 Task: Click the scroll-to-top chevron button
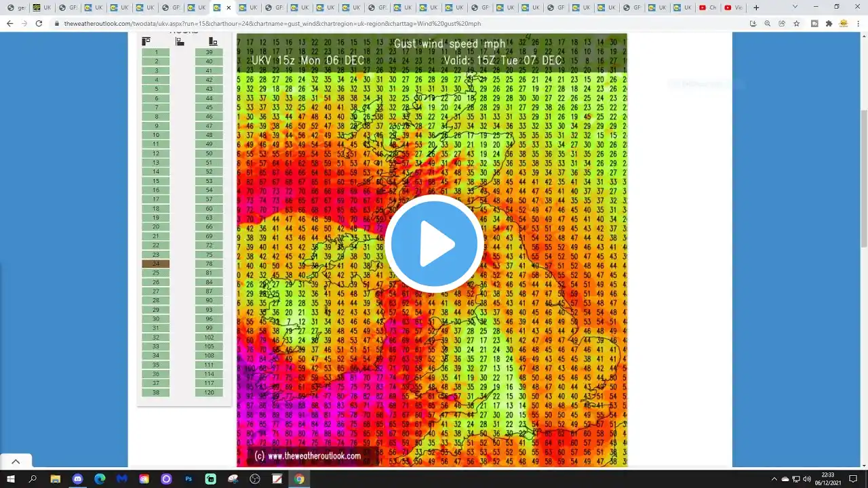click(x=16, y=462)
